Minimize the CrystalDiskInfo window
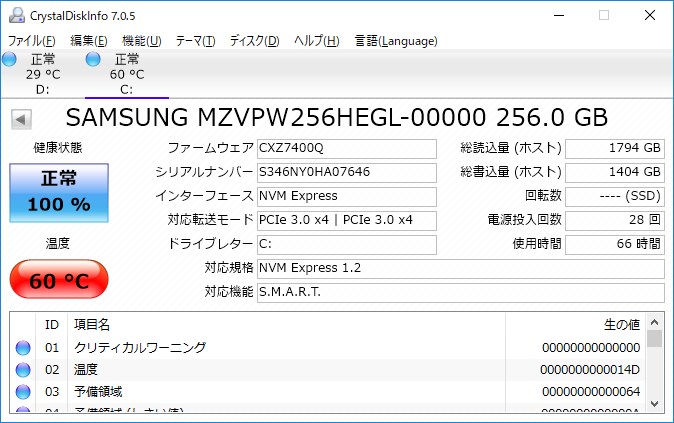 (558, 15)
